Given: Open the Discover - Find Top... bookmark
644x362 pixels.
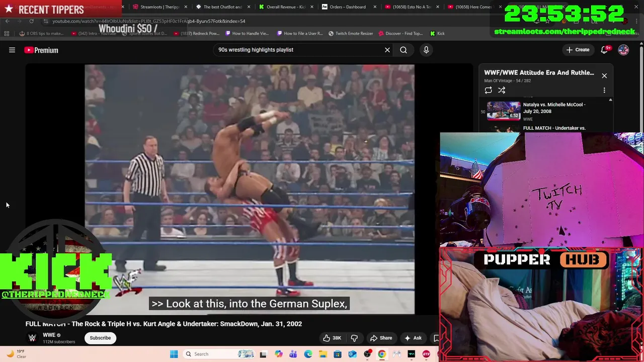Looking at the screenshot, I should pos(400,34).
